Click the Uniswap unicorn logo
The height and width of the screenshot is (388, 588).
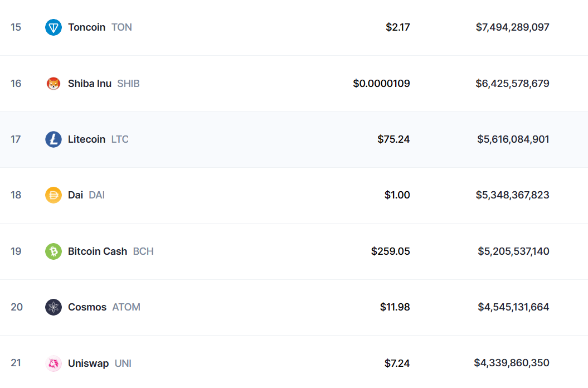53,363
